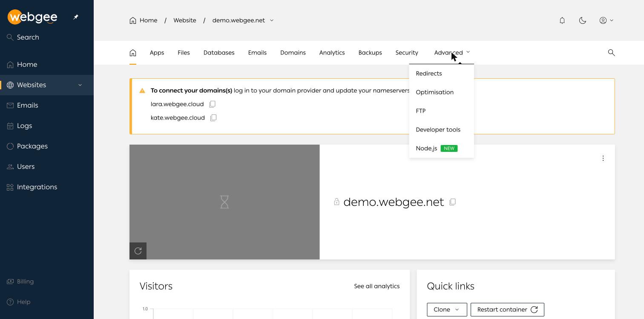Open notifications bell icon

coord(562,20)
